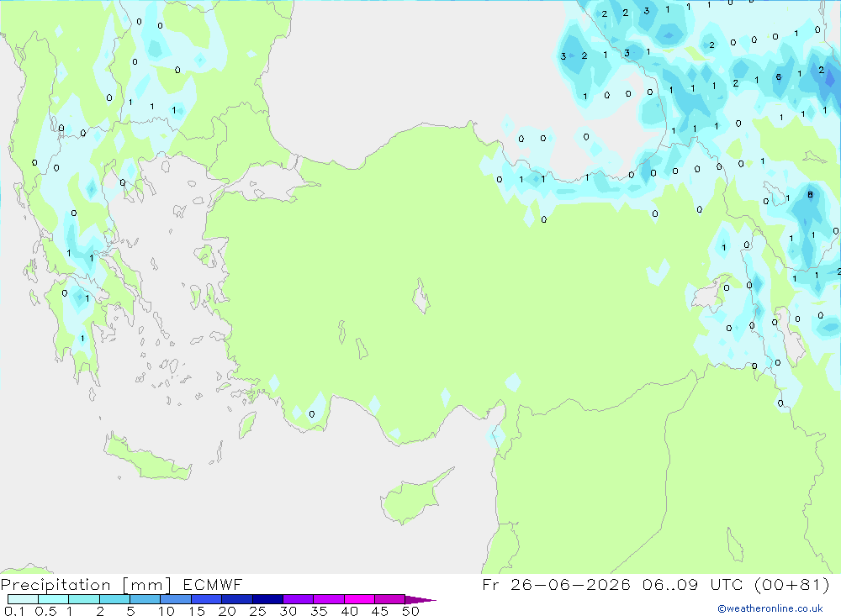The height and width of the screenshot is (616, 841).
Task: Click the 25–30 mm legend color swatch
Action: point(267,599)
